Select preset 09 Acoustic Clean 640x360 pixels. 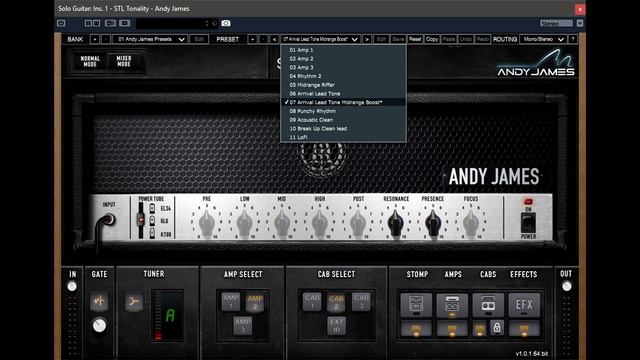343,120
